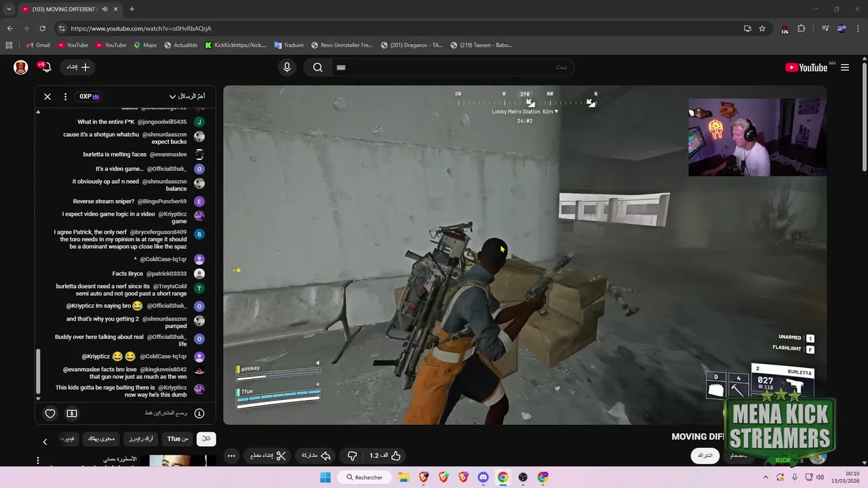Viewport: 868px width, 488px height.
Task: Open the Revo Uninstaller bookmark
Action: tap(342, 45)
